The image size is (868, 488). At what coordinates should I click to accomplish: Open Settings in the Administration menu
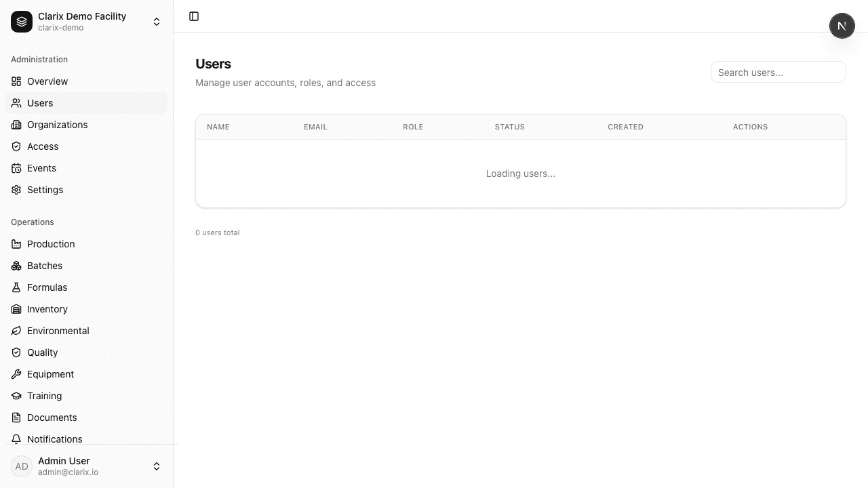tap(86, 190)
